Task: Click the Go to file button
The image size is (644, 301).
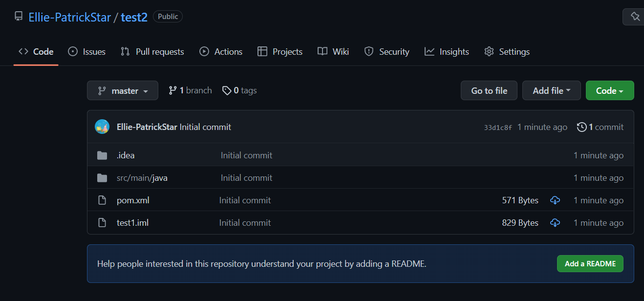Action: point(489,90)
